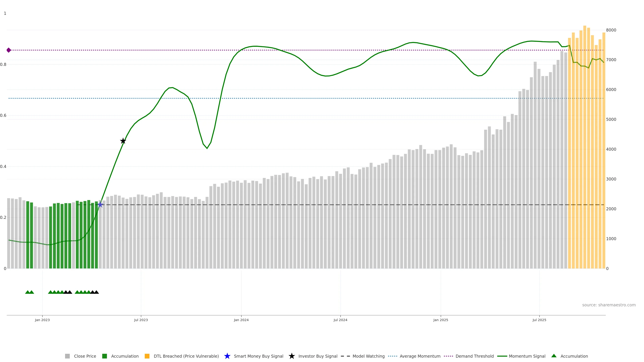644x362 pixels.
Task: Click the first green accumulation triangle marker
Action: (28, 292)
